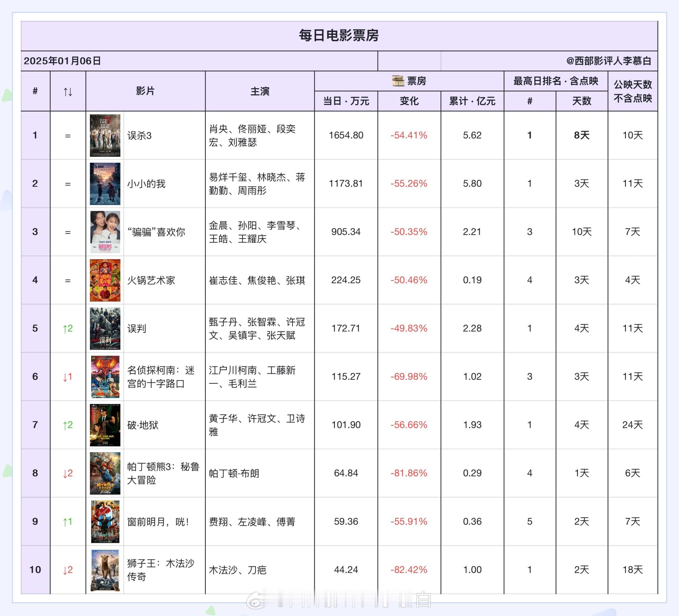The height and width of the screenshot is (616, 679).
Task: Select the movie title 误杀3
Action: [139, 136]
